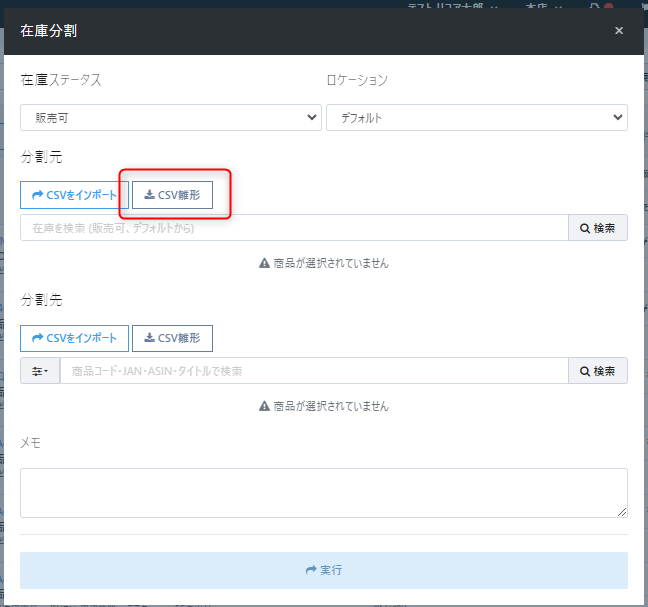Click the 検索 button for 分割先
Viewport: 648px width, 607px height.
coord(598,371)
